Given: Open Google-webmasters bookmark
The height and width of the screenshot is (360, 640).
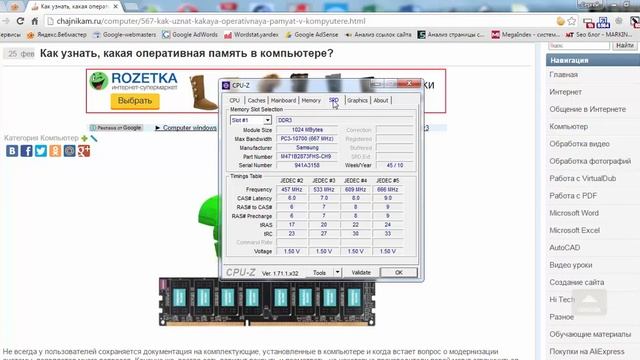Looking at the screenshot, I should 125,35.
